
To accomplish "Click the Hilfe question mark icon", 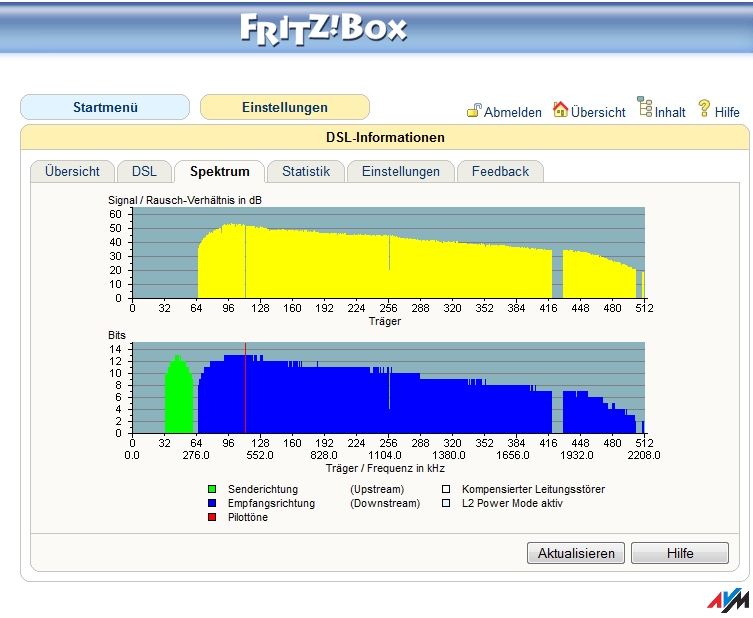I will pyautogui.click(x=704, y=109).
